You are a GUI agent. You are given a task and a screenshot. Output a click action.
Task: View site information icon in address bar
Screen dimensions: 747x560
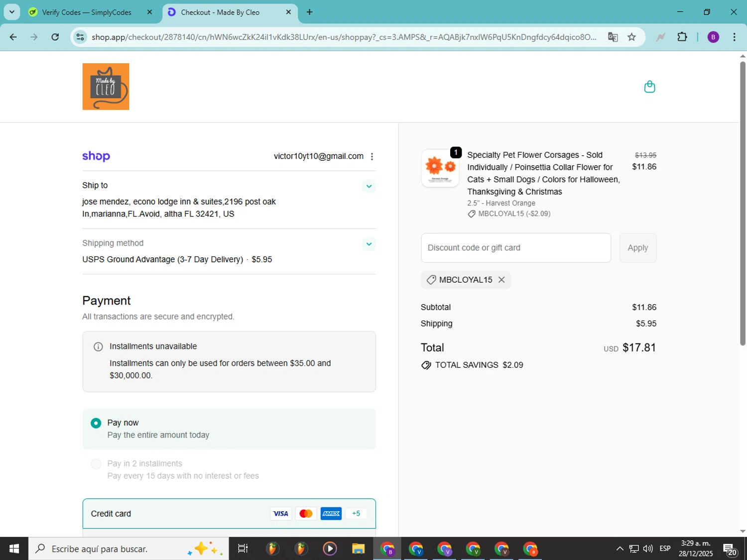(x=81, y=37)
